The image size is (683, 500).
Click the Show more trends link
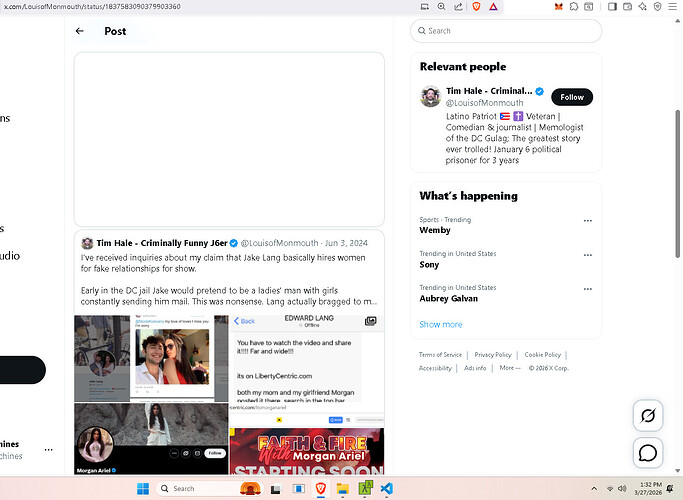pyautogui.click(x=440, y=324)
